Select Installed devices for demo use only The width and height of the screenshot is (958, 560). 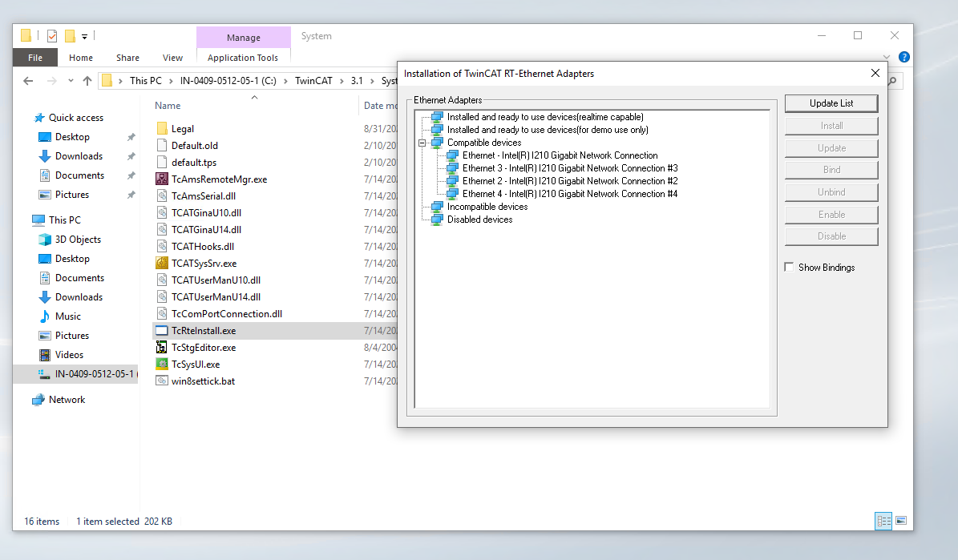point(548,130)
